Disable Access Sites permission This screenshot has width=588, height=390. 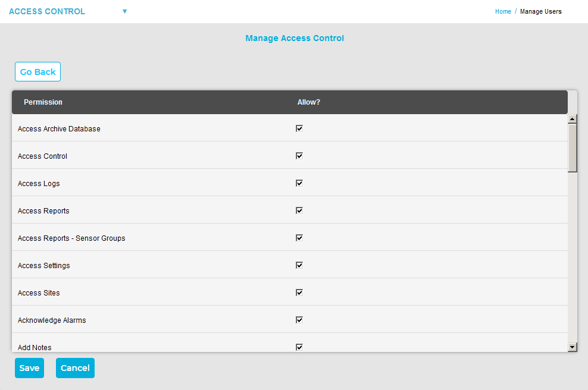click(x=299, y=292)
